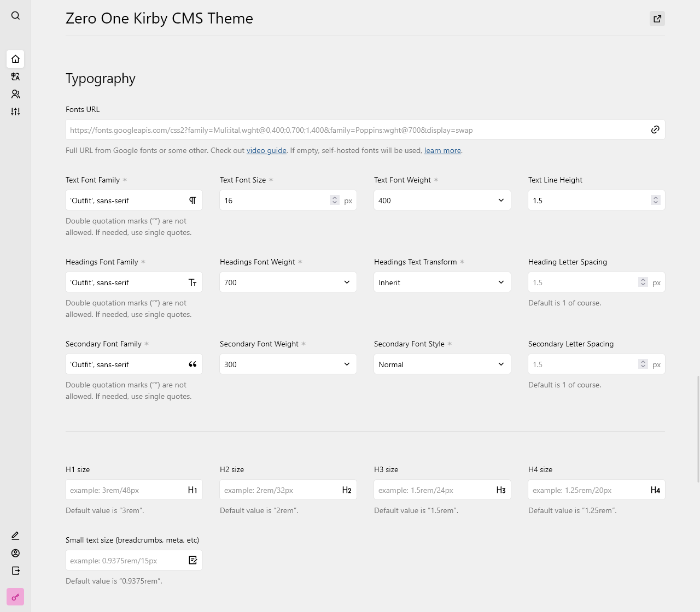This screenshot has width=700, height=612.
Task: Click the pink key license icon
Action: tap(15, 597)
